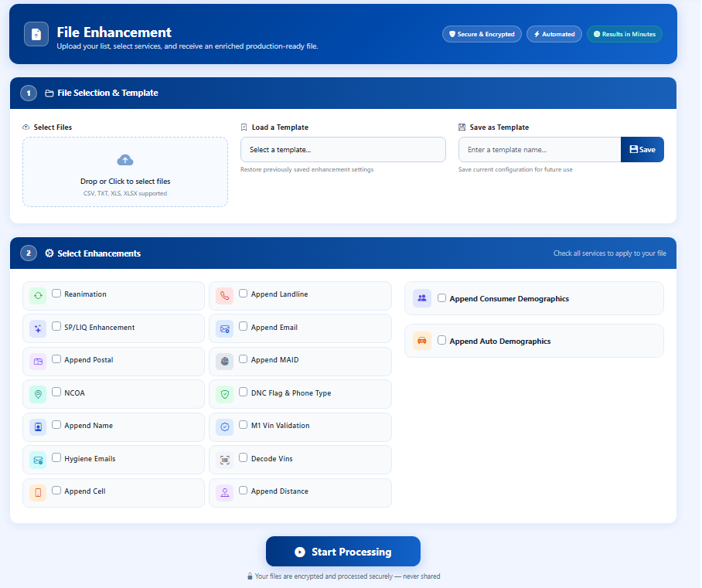
Task: Check the SP/LIQ Enhancement option
Action: 56,326
